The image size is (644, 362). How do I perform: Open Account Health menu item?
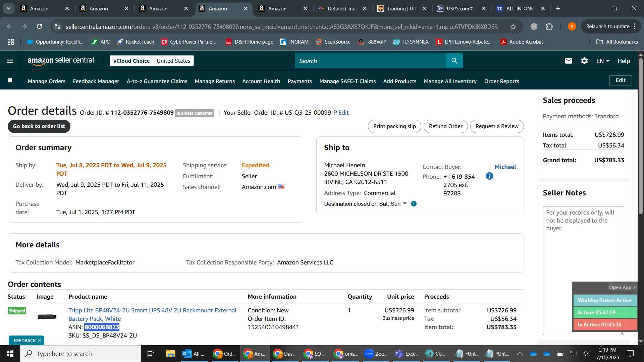[261, 81]
